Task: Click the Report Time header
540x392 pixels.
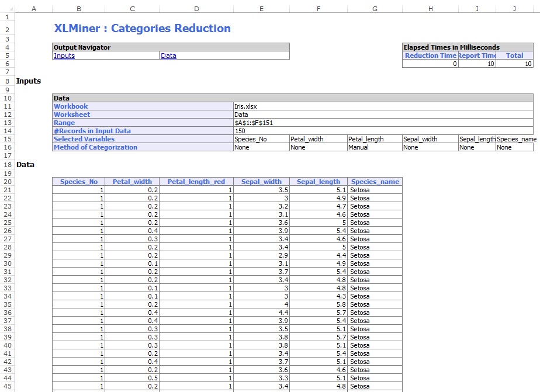Action: coord(477,55)
